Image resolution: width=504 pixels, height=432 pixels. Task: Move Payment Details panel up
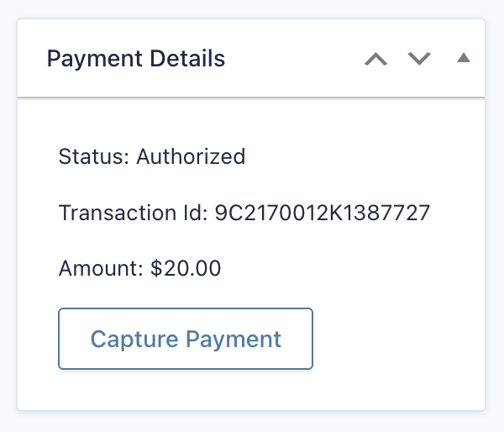pos(375,59)
